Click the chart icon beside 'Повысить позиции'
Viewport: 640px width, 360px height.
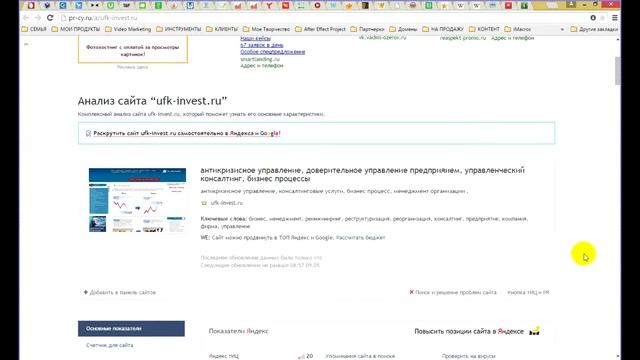(x=534, y=331)
